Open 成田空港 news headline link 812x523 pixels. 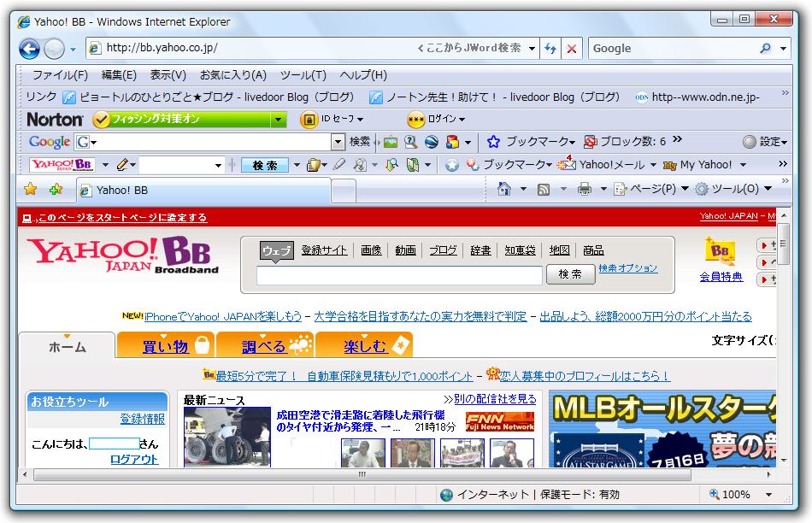point(361,421)
